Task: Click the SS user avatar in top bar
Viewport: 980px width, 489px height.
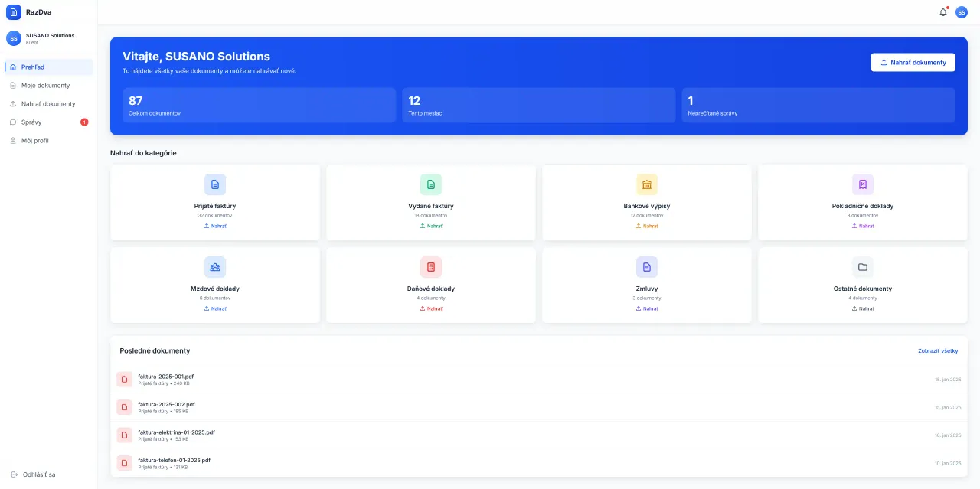Action: pos(962,12)
